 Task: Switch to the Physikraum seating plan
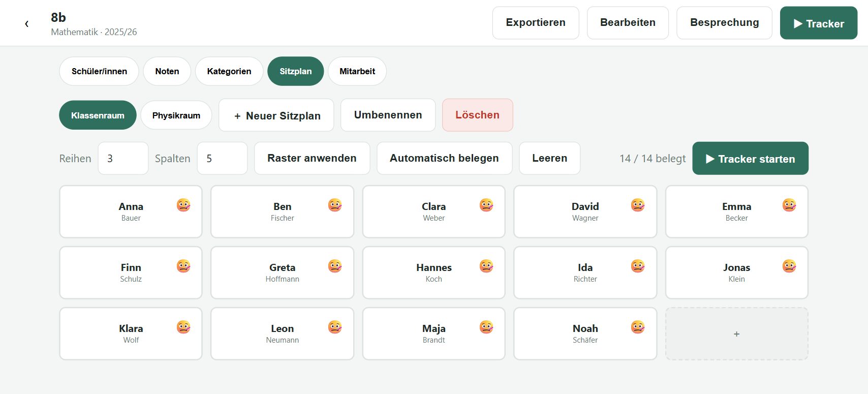176,115
